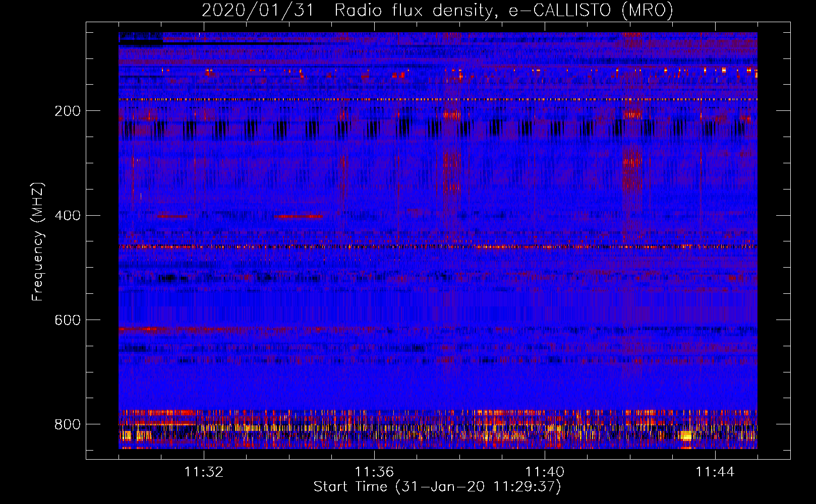Click the 11:36 time tick label
Image resolution: width=816 pixels, height=504 pixels.
pyautogui.click(x=374, y=472)
